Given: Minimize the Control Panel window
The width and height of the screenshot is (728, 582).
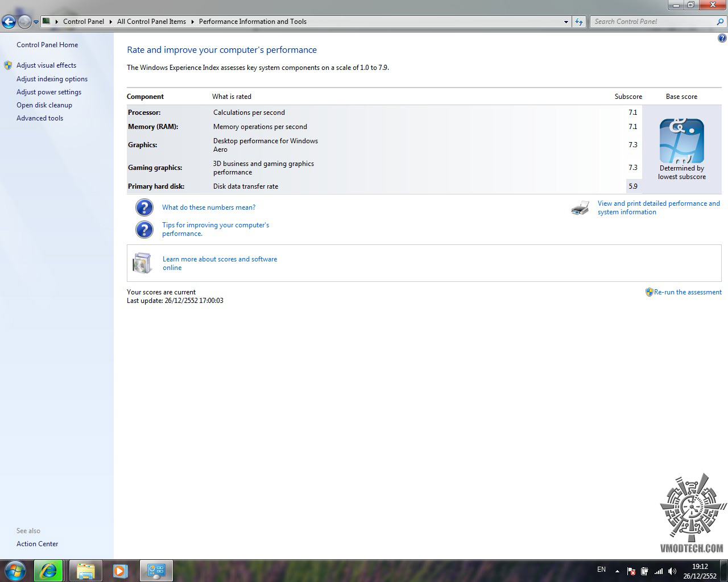Looking at the screenshot, I should tap(676, 5).
